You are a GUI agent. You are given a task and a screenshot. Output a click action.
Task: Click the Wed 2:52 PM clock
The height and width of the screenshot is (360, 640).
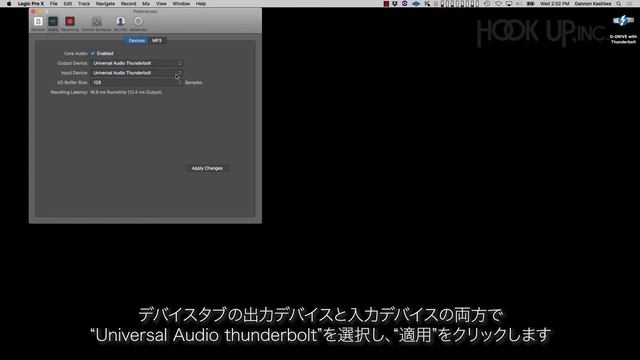pos(554,4)
